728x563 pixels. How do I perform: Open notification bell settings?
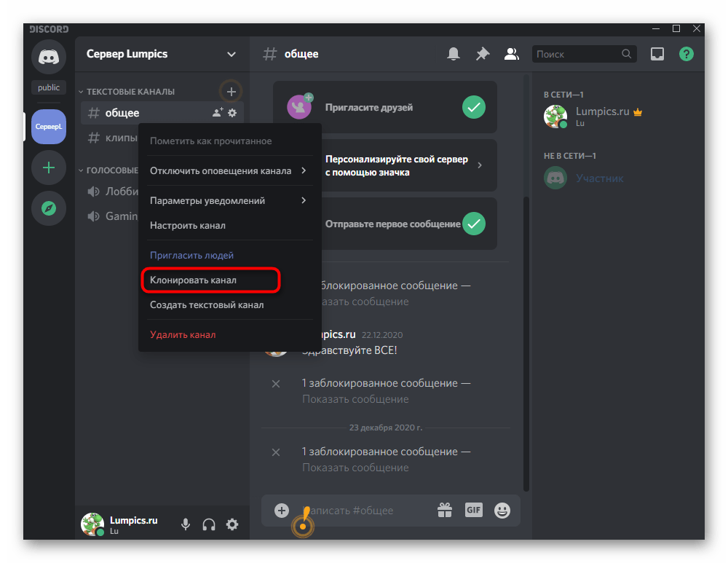click(453, 55)
